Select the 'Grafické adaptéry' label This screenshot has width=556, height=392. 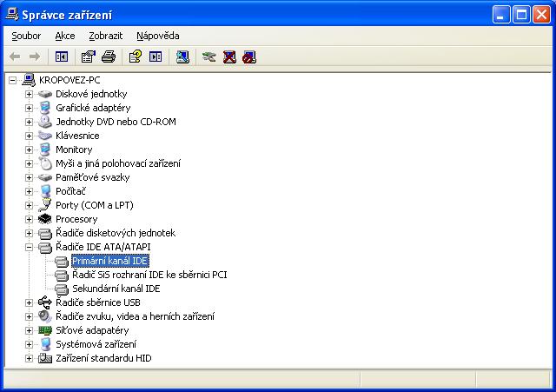coord(93,108)
